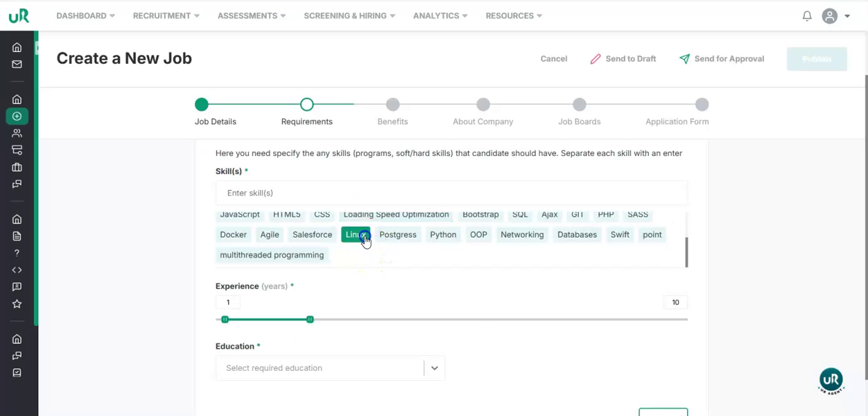
Task: Open the user profile dropdown arrow
Action: tap(847, 16)
